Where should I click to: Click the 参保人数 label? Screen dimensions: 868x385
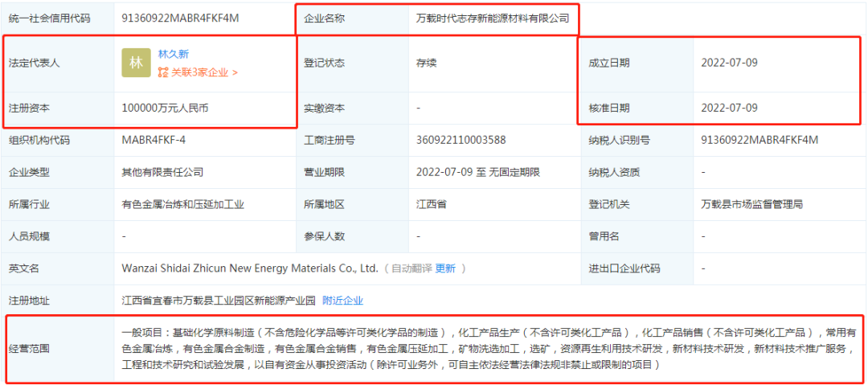click(x=325, y=236)
